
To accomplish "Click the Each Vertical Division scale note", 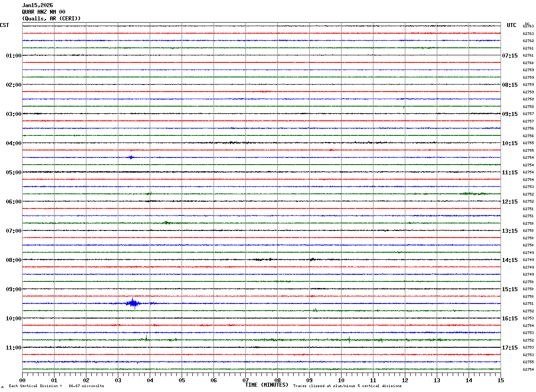I will [56, 386].
